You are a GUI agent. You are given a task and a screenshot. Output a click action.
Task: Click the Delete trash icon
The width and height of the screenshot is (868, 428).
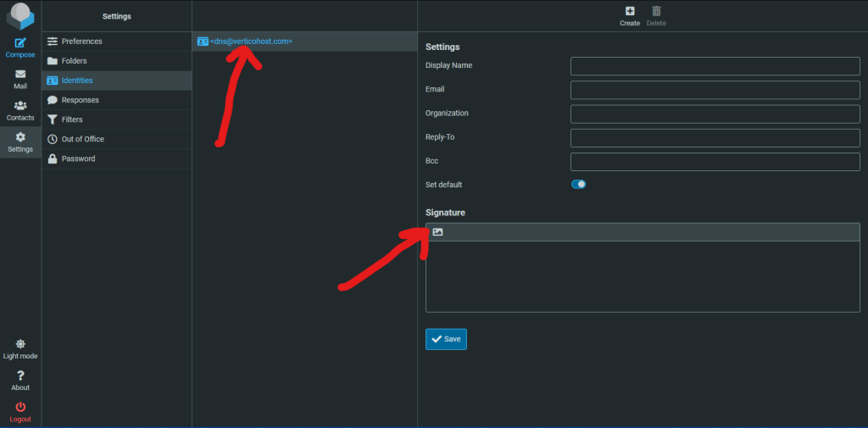[656, 11]
